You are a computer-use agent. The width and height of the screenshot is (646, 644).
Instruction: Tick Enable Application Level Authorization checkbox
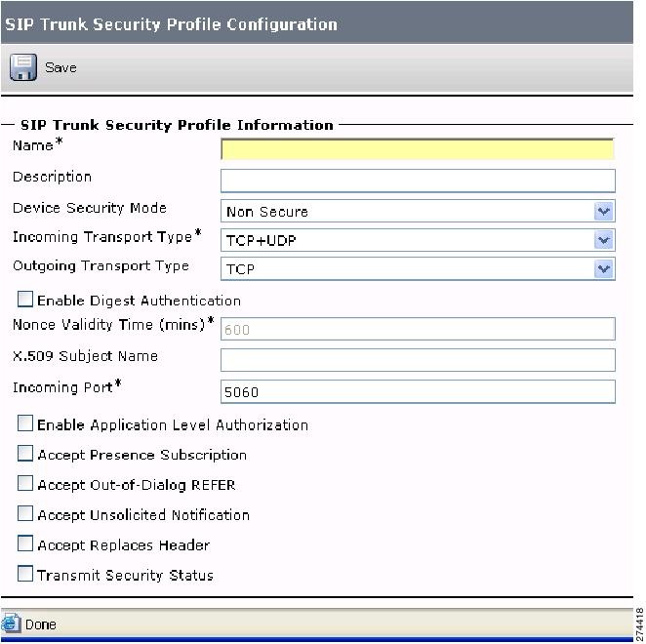click(25, 423)
